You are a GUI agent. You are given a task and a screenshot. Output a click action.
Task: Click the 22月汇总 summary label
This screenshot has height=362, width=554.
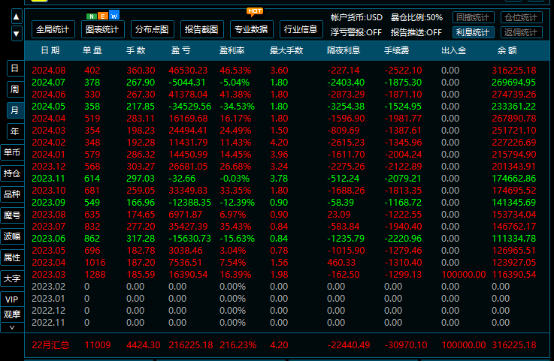(50, 345)
